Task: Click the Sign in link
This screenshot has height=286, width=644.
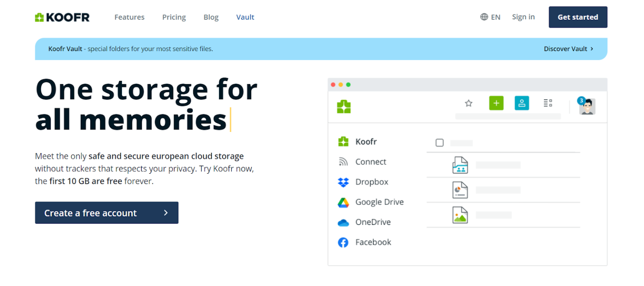Action: 523,17
